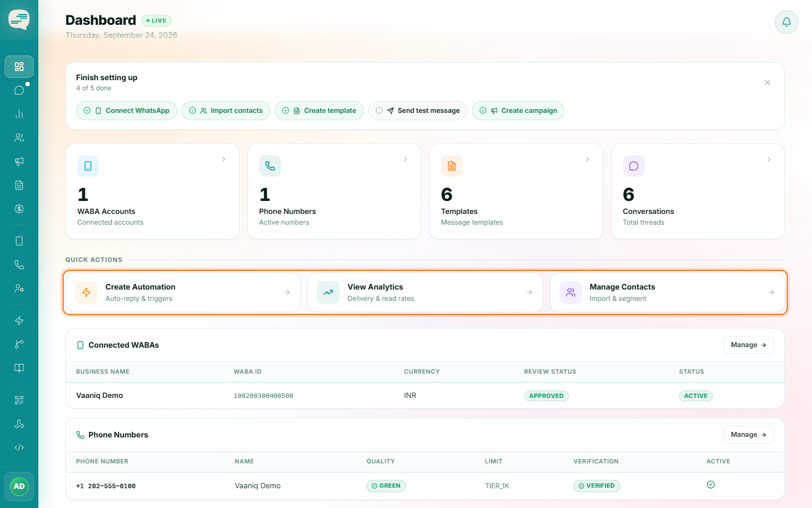Open the two-people contacts icon in sidebar
Viewport: 812px width, 508px height.
pos(19,138)
